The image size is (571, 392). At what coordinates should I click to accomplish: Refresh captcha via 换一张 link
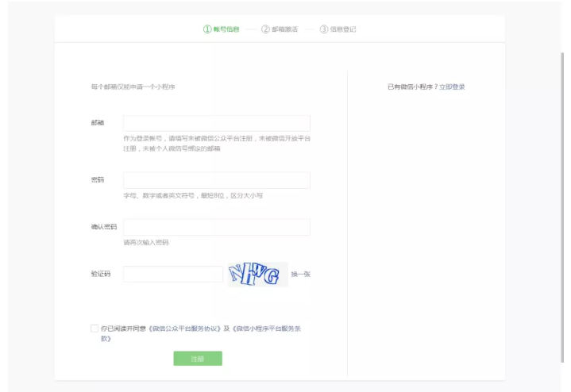click(x=300, y=274)
